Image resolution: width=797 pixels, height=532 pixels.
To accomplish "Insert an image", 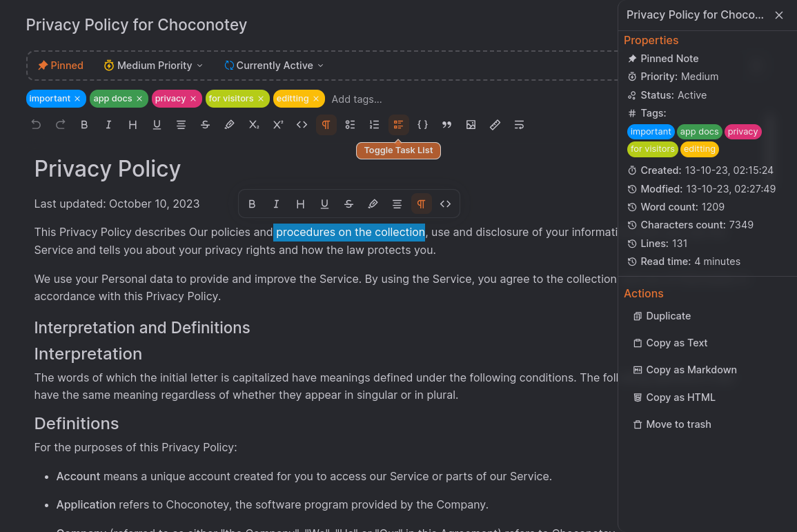I will (x=471, y=124).
